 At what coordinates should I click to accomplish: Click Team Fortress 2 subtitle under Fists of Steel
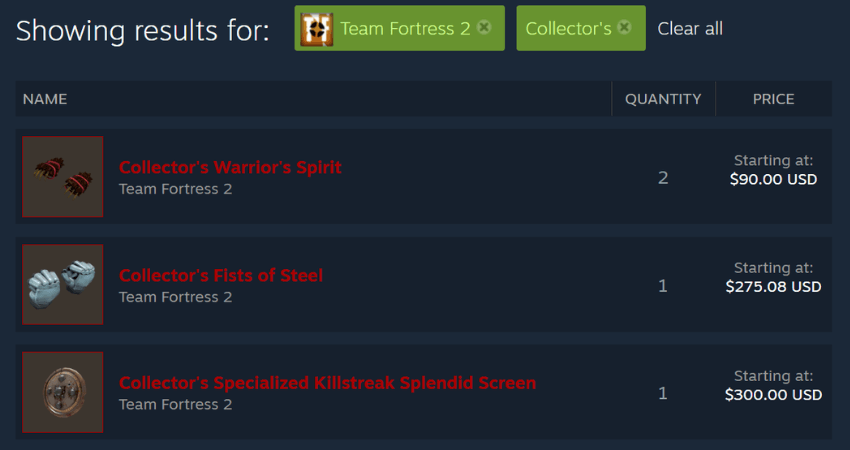(175, 297)
